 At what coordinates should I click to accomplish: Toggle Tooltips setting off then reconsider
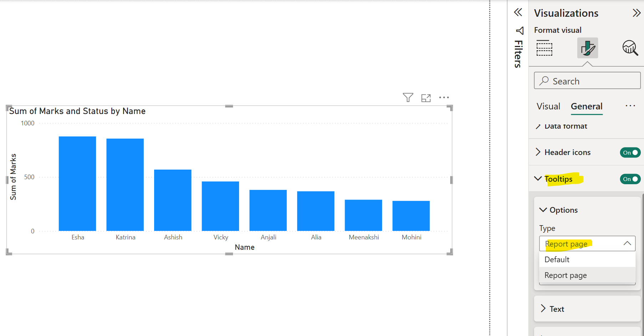pyautogui.click(x=630, y=179)
